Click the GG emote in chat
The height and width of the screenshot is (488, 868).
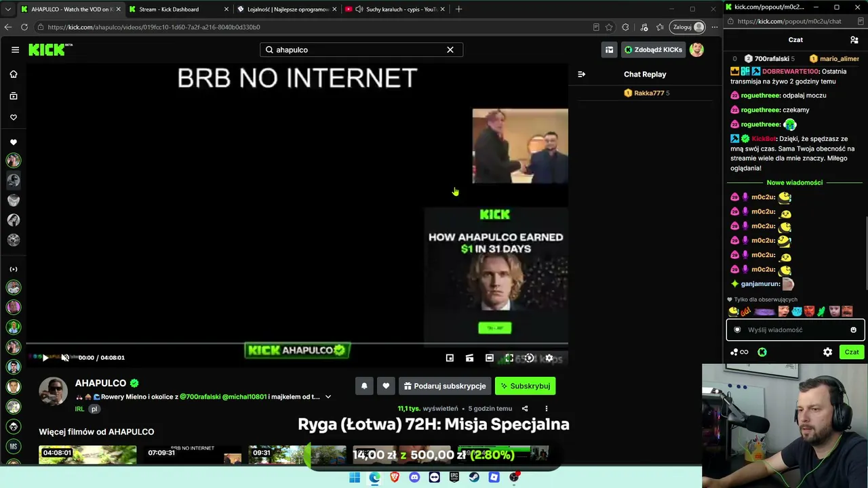pos(746,312)
